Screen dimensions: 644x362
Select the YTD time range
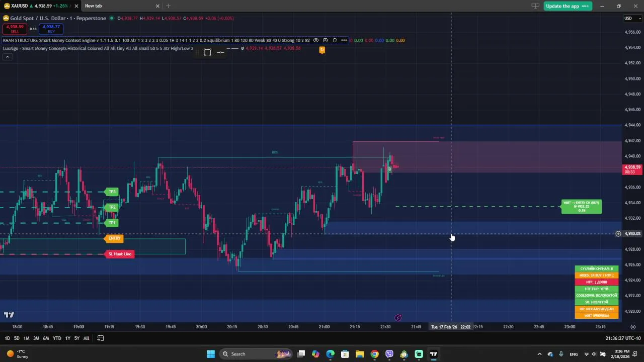tap(57, 338)
